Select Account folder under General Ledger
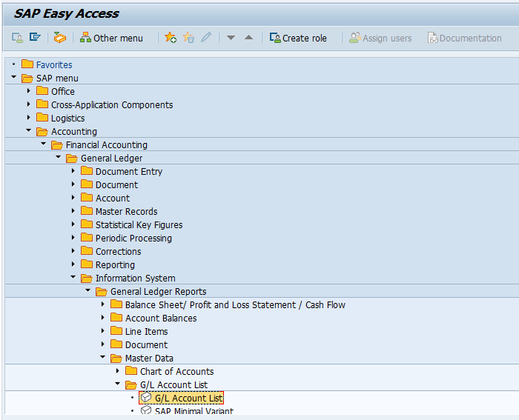The height and width of the screenshot is (420, 519). point(113,198)
